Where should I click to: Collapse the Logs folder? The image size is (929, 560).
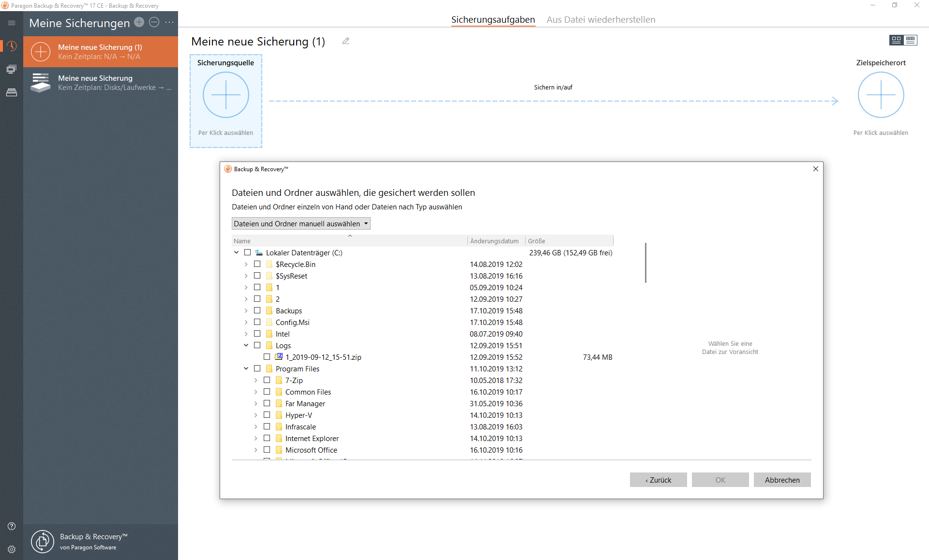click(x=246, y=345)
